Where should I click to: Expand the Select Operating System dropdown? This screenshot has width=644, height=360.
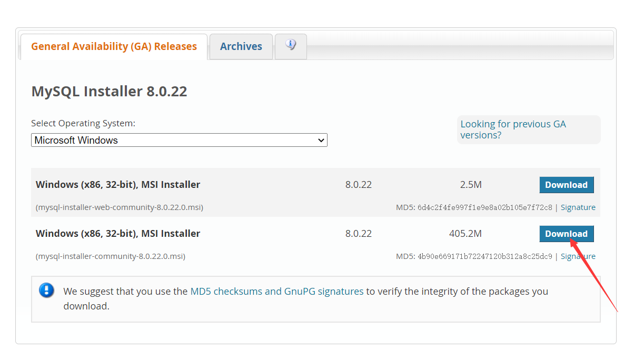(179, 140)
